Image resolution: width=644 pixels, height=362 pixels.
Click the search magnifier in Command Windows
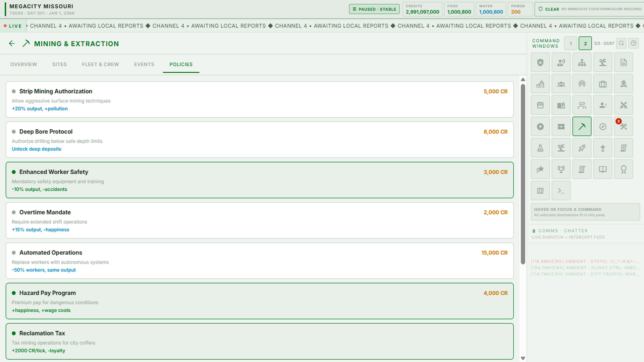pos(621,43)
